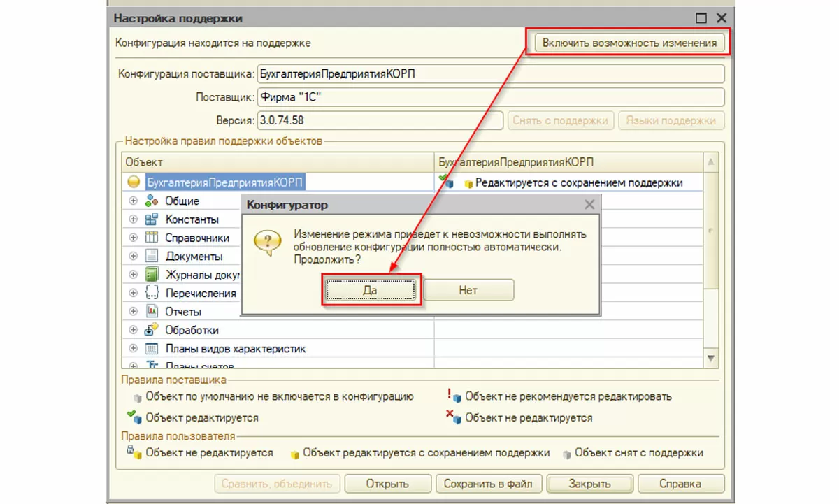Select the Справочники tree row label

tap(197, 238)
